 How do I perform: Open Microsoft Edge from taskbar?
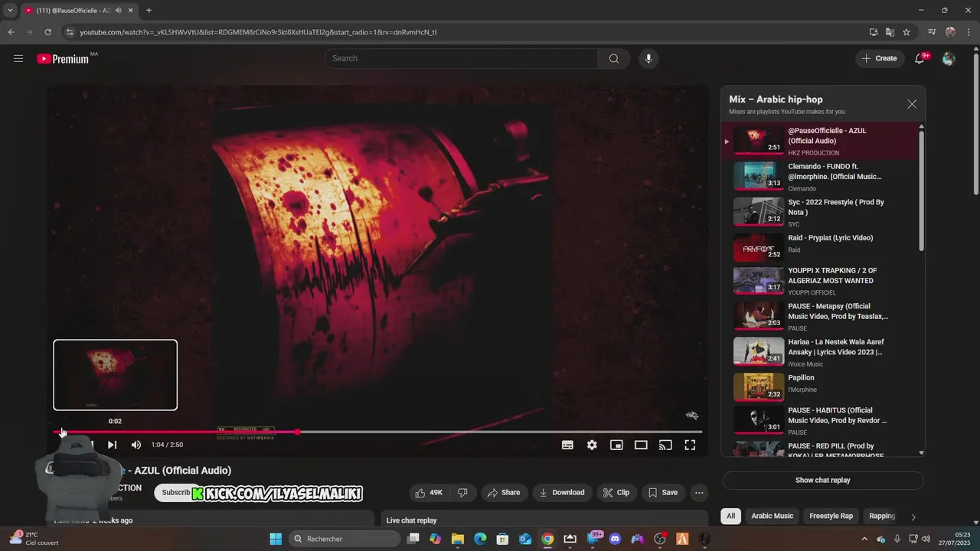[x=480, y=539]
